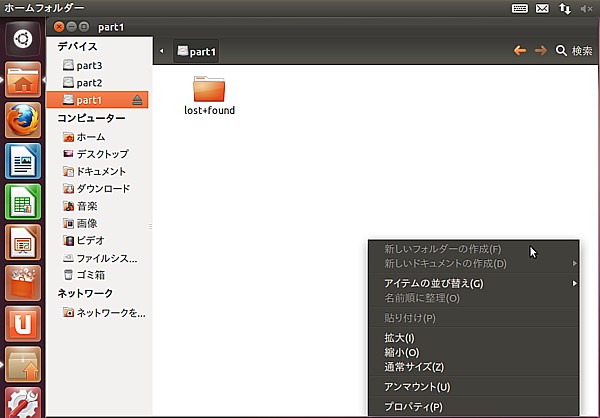Open the part3 device in sidebar

pyautogui.click(x=89, y=65)
